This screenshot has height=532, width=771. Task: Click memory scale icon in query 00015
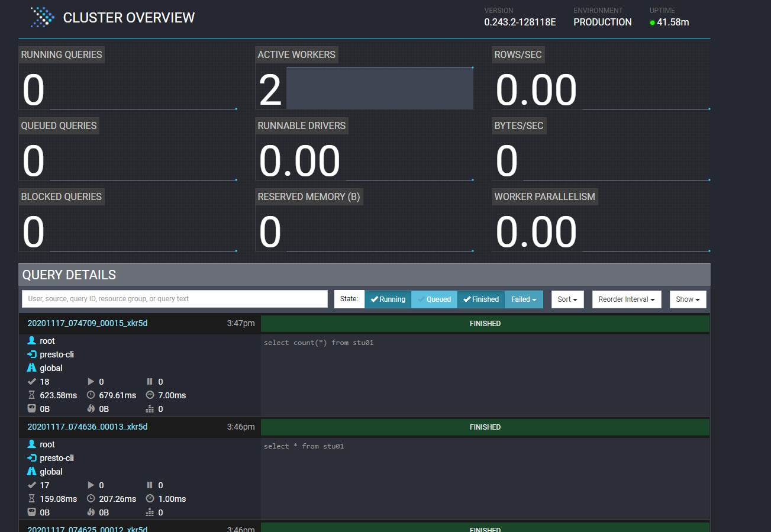pos(32,409)
